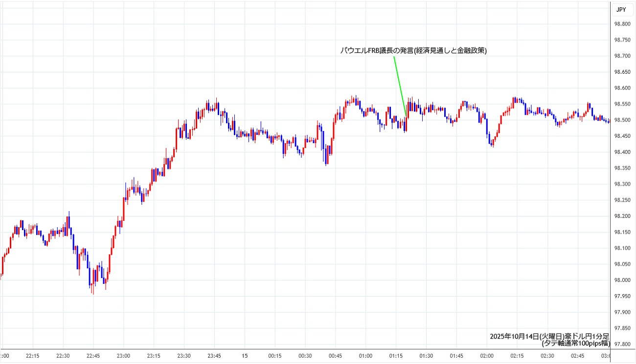
Task: Select the 01:15 time axis label
Action: pyautogui.click(x=396, y=356)
